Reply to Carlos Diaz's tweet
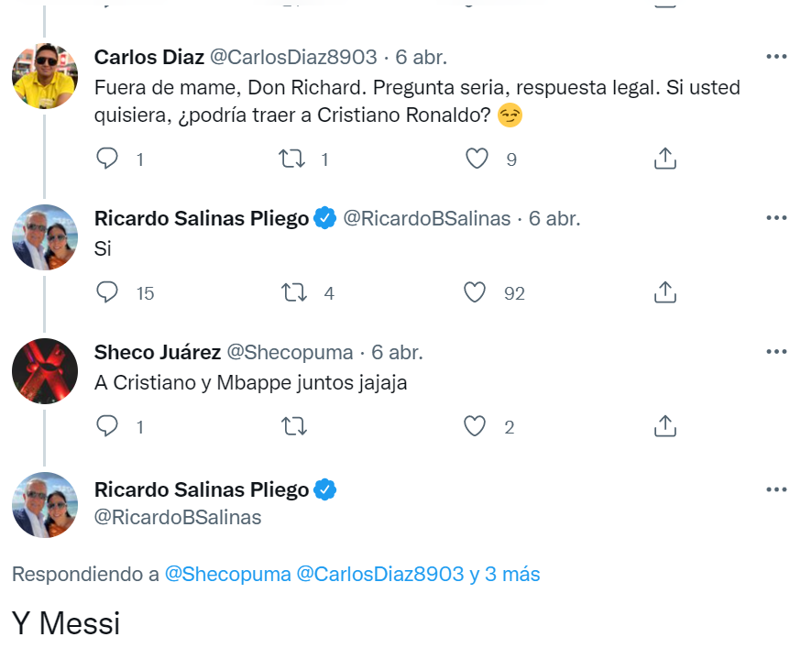The height and width of the screenshot is (670, 812). tap(108, 159)
